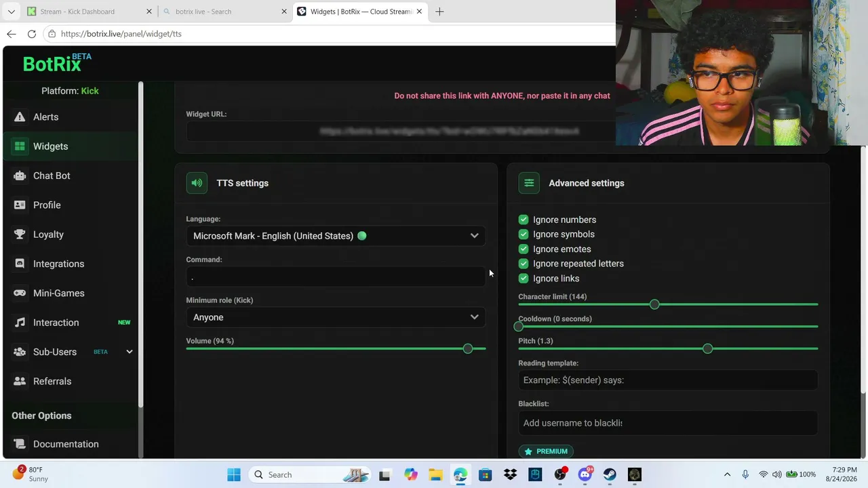Open the Minimum role dropdown
The width and height of the screenshot is (868, 488).
coord(336,317)
